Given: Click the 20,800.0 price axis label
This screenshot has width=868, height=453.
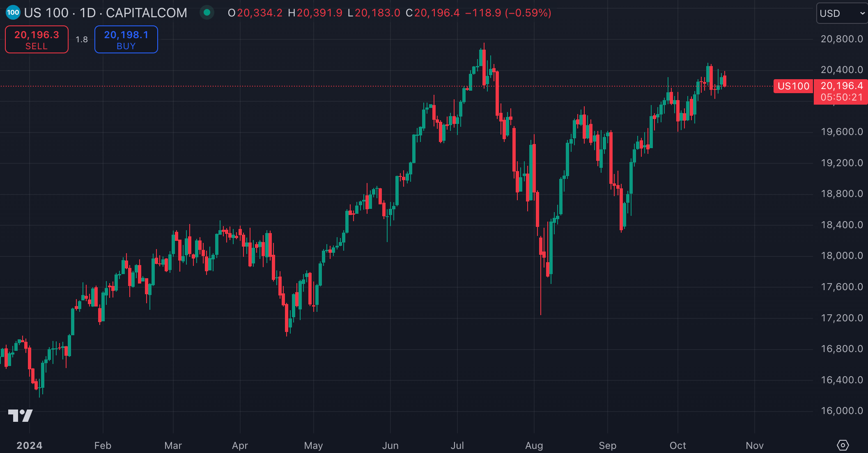Looking at the screenshot, I should 842,39.
